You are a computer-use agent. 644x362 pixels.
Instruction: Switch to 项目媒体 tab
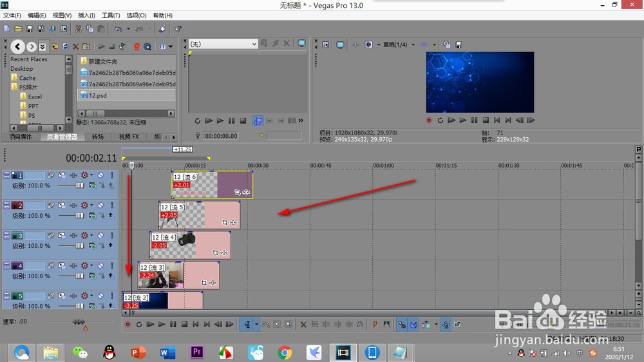(21, 137)
